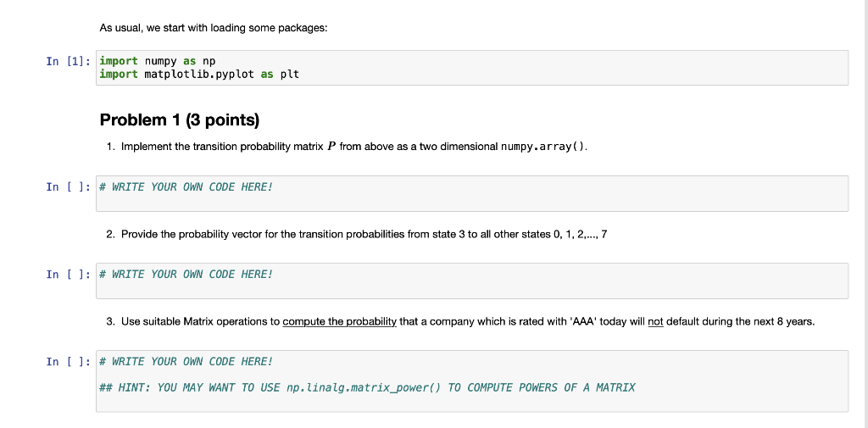Click the underlined word 'not' in item 3

click(655, 322)
